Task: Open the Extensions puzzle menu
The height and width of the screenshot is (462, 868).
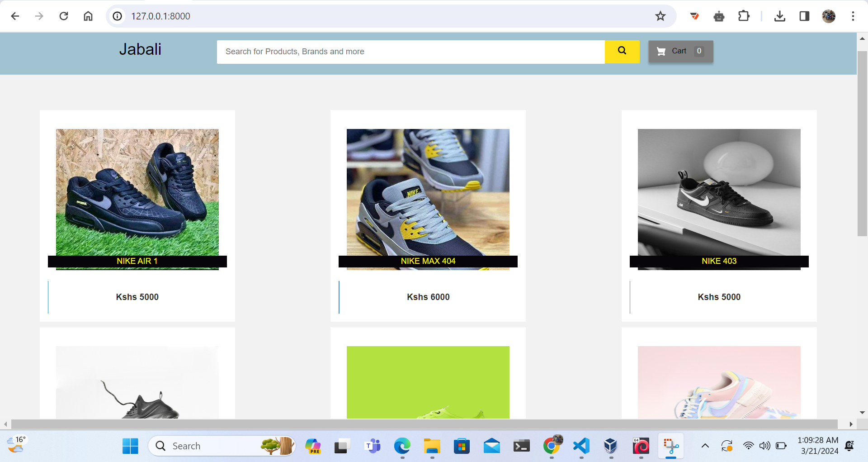Action: [x=744, y=16]
